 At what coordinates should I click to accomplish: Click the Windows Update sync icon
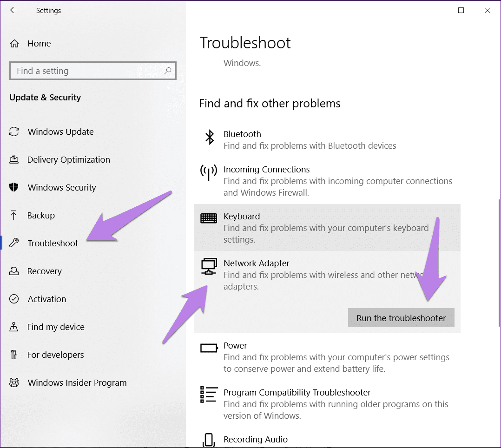point(14,132)
